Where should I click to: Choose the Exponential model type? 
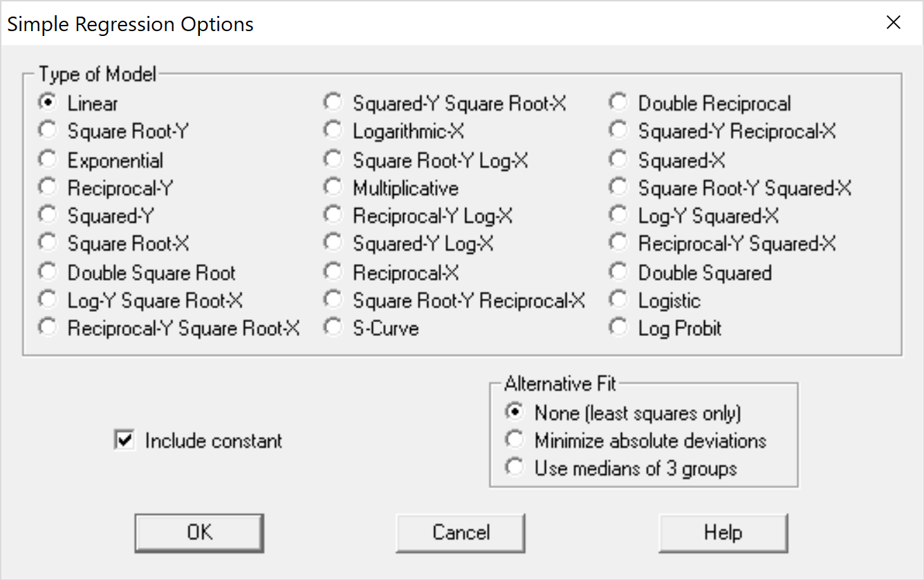[x=47, y=158]
